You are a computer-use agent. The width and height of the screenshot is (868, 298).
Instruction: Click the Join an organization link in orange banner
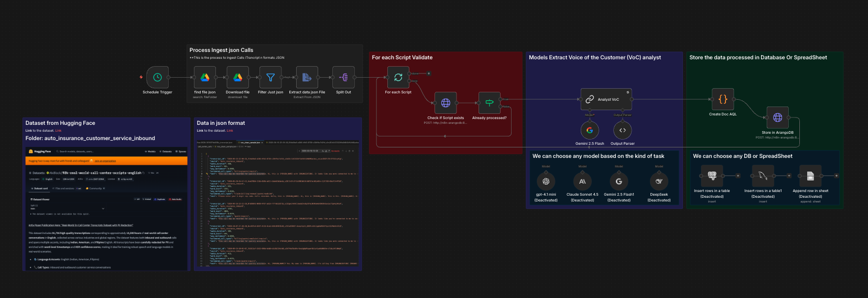coord(105,161)
